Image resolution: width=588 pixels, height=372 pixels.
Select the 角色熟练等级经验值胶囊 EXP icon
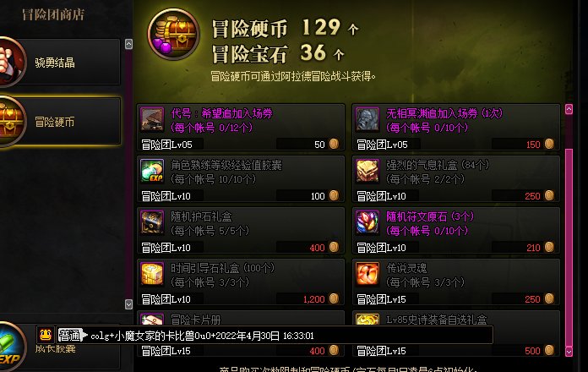click(152, 171)
